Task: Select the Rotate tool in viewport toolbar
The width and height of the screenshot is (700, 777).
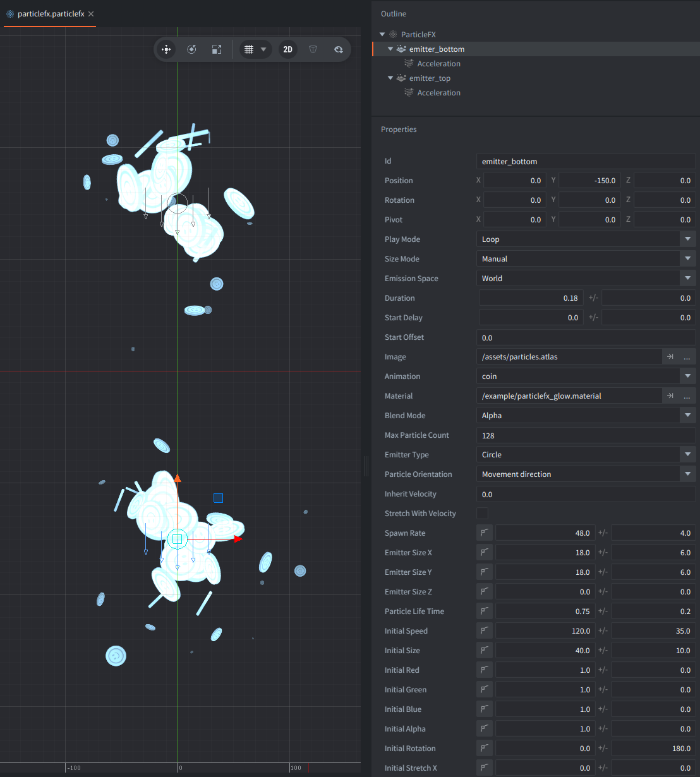Action: pyautogui.click(x=191, y=49)
